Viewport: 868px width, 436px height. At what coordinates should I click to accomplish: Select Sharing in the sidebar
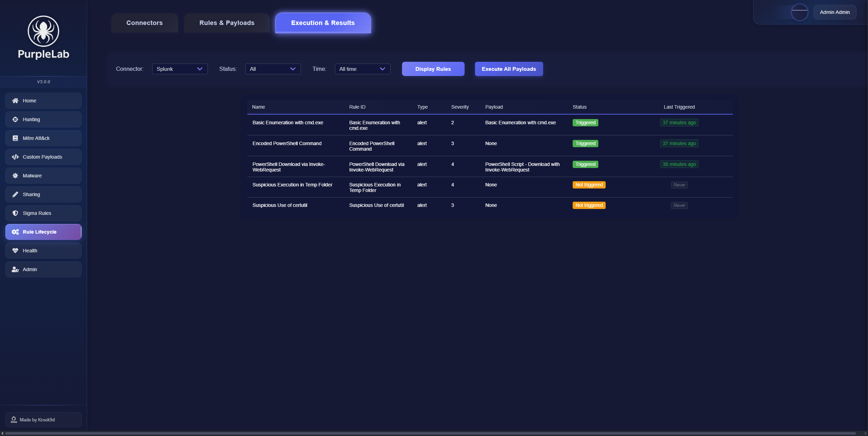click(43, 194)
